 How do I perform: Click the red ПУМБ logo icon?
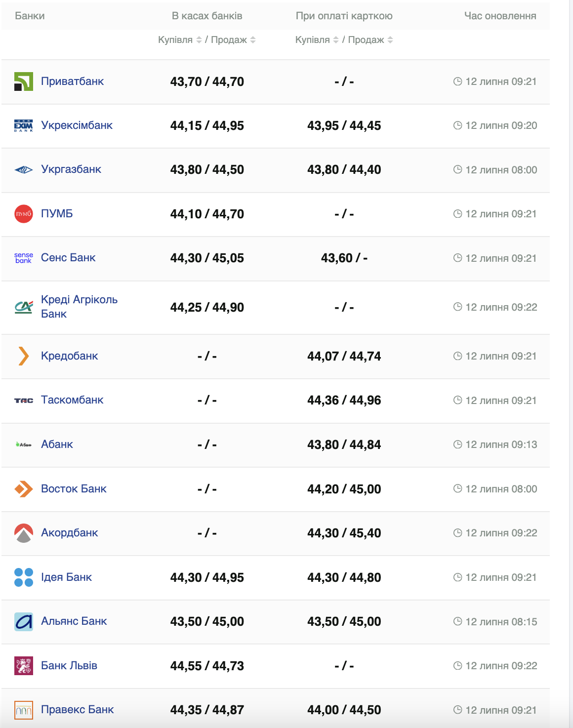(24, 214)
